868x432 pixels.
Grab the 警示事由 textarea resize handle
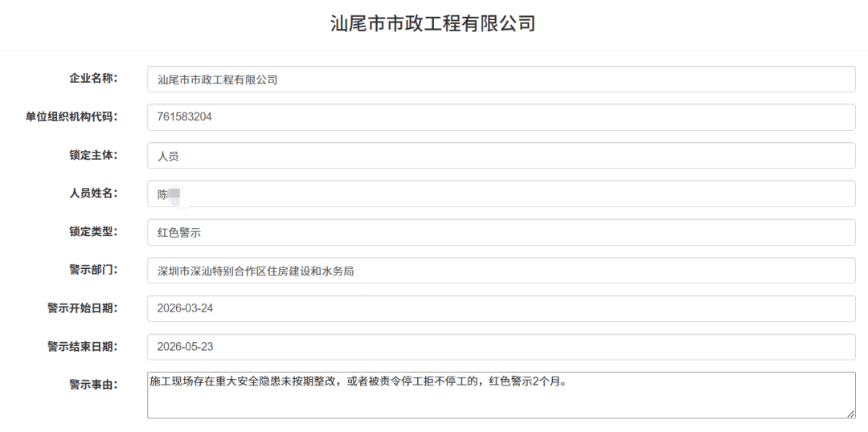pyautogui.click(x=850, y=414)
